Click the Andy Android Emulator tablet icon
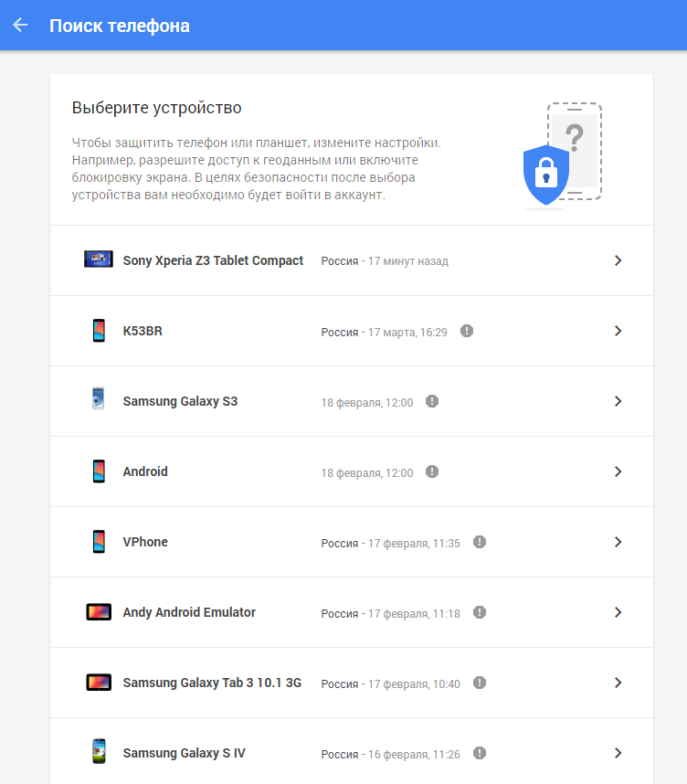This screenshot has height=784, width=687. pyautogui.click(x=99, y=612)
